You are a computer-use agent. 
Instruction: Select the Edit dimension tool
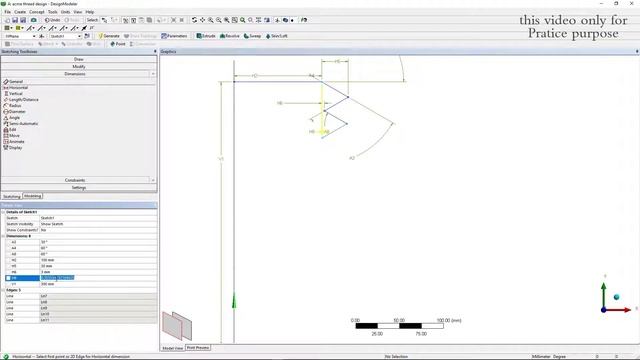10,129
